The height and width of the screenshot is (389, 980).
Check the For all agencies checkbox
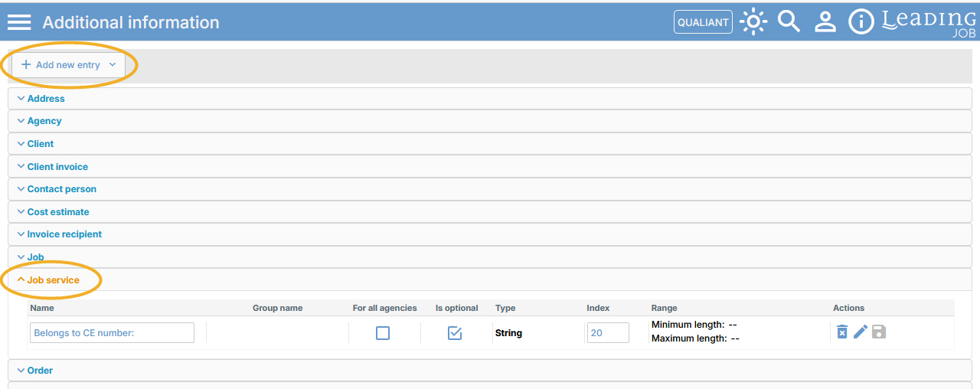[383, 333]
